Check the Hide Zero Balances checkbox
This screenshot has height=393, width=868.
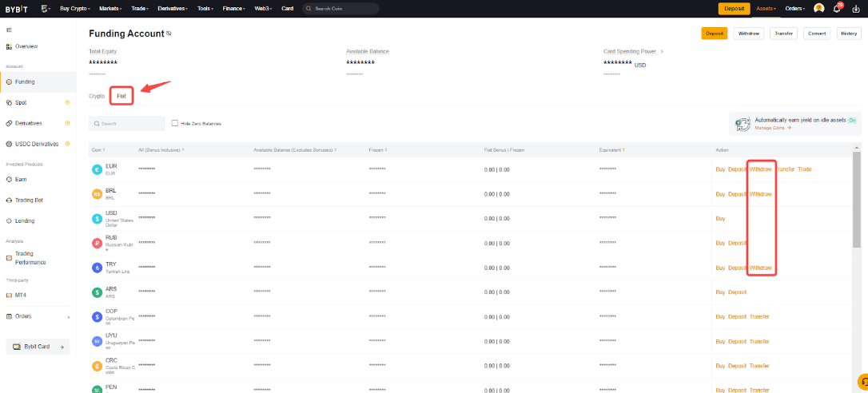pyautogui.click(x=175, y=124)
